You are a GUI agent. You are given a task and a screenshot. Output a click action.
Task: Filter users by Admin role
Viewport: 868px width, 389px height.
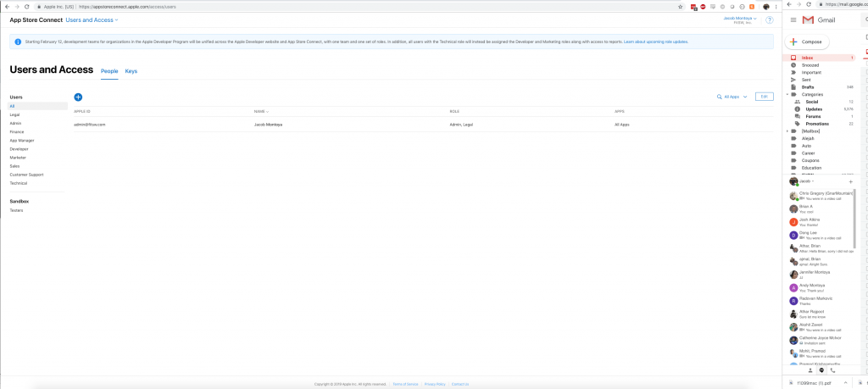15,124
